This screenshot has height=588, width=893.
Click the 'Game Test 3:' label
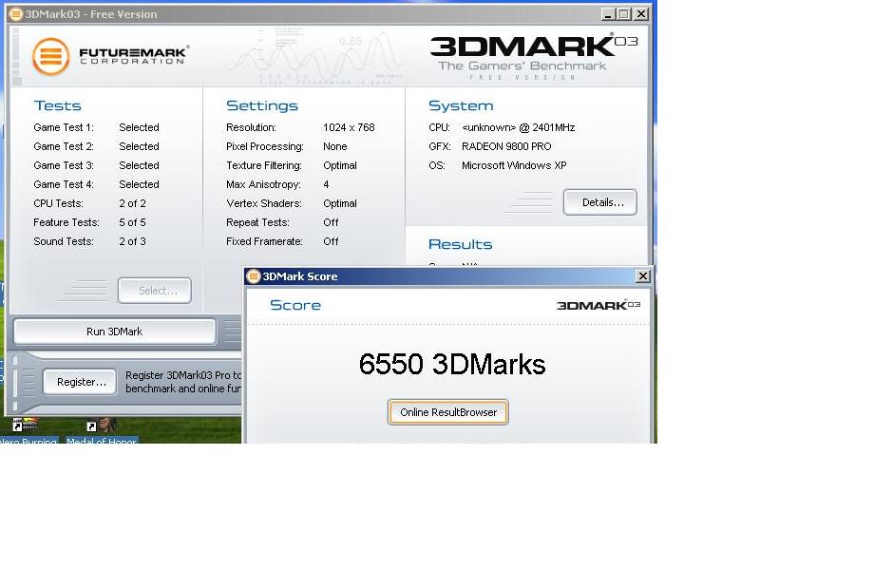[64, 165]
